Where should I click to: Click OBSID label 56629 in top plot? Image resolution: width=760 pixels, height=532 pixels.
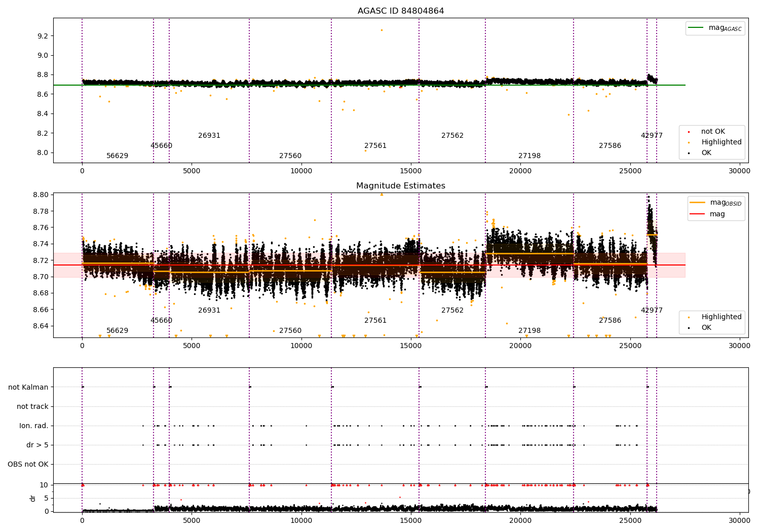pos(117,156)
